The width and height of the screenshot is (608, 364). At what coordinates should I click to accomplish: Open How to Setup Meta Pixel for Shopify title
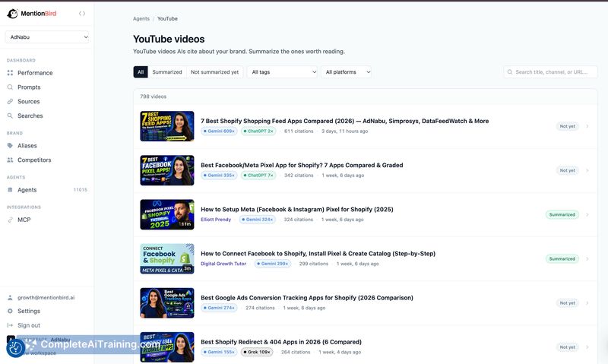297,209
